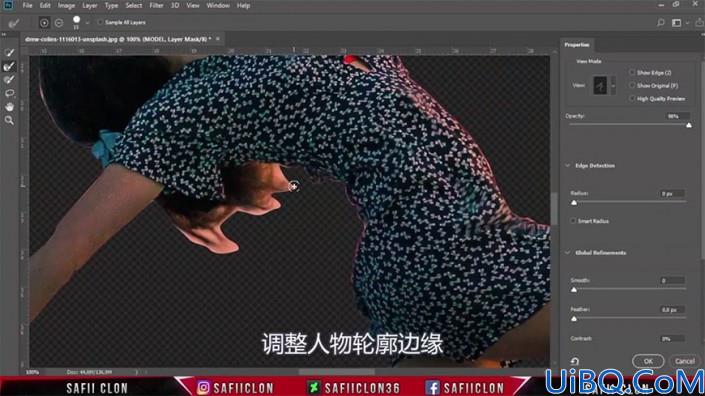Select the Lasso tool
Image resolution: width=705 pixels, height=396 pixels.
9,93
